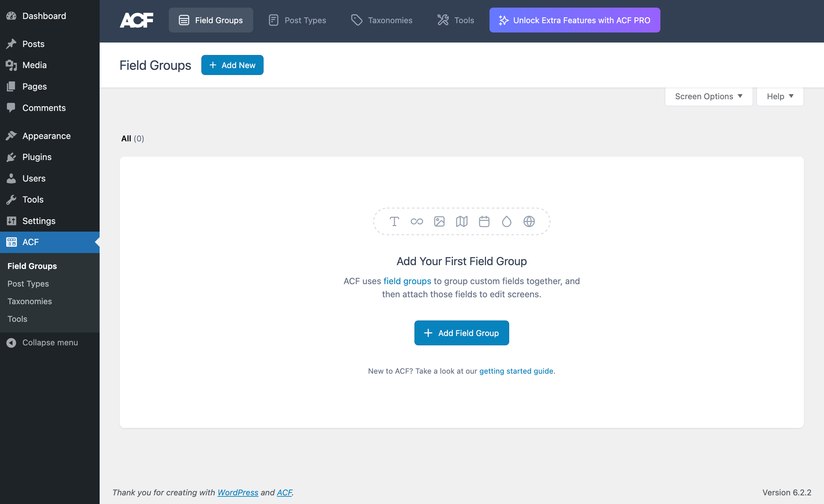Click the map field type icon
Screen dimensions: 824x504
click(x=461, y=221)
